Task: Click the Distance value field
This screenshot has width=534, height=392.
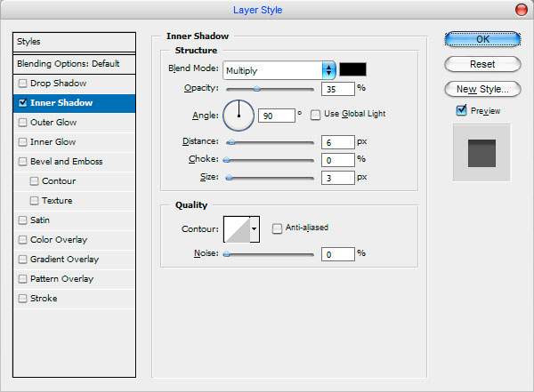Action: pyautogui.click(x=338, y=142)
